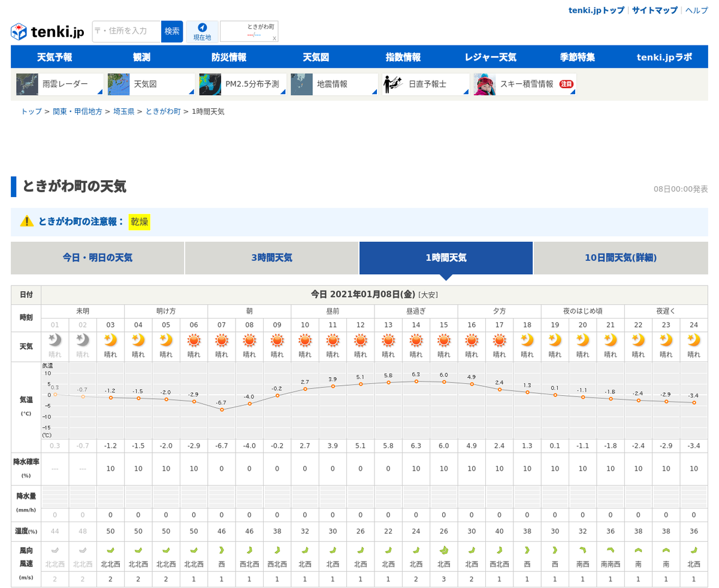Select the 1時間天気 tab
The height and width of the screenshot is (588, 719).
[446, 258]
